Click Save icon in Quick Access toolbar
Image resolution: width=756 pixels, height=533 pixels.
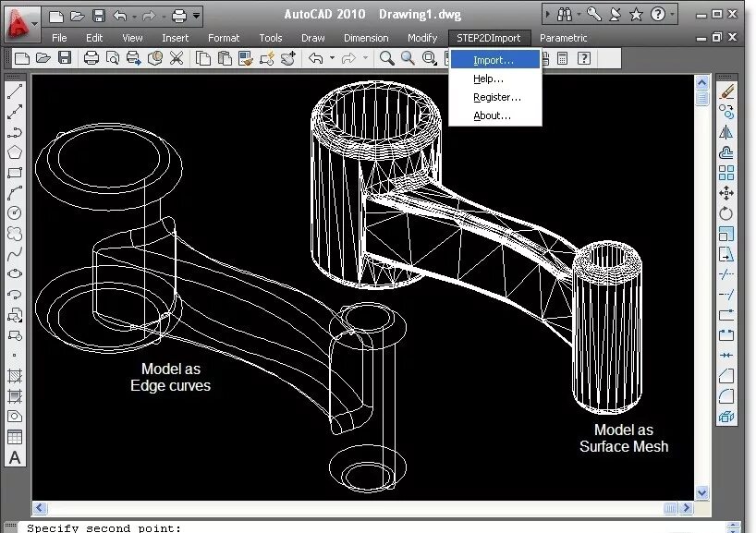pos(99,16)
